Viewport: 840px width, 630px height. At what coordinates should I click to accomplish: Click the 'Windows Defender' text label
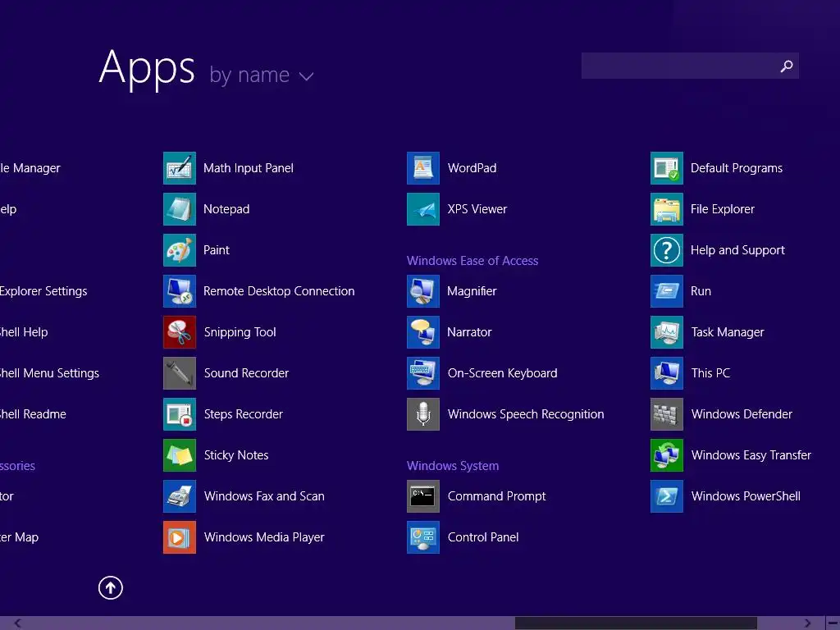[x=742, y=414]
